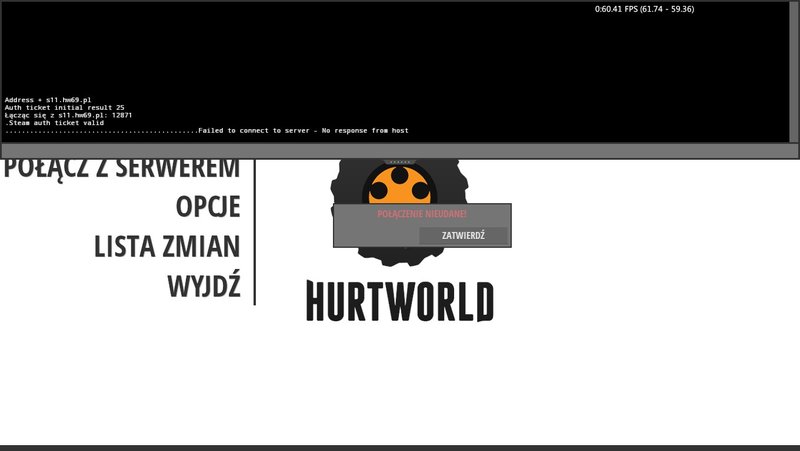Click the 'Łącząc się z s11.hw69.pl: 12871' line
Image resolution: width=800 pixels, height=451 pixels.
click(68, 115)
